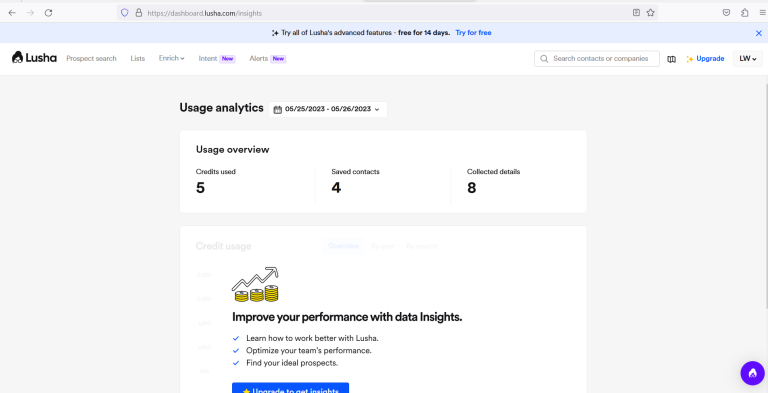768x393 pixels.
Task: Click the Lusha logo
Action: coord(34,58)
